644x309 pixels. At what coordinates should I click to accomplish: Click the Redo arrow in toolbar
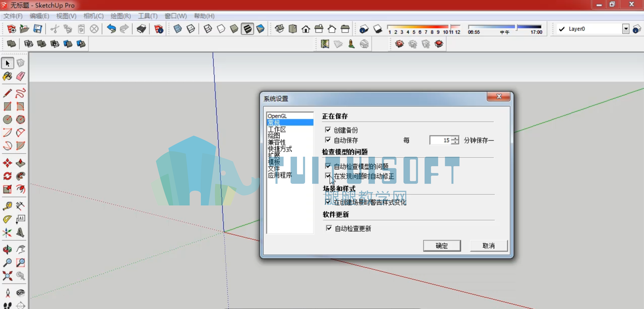[124, 29]
